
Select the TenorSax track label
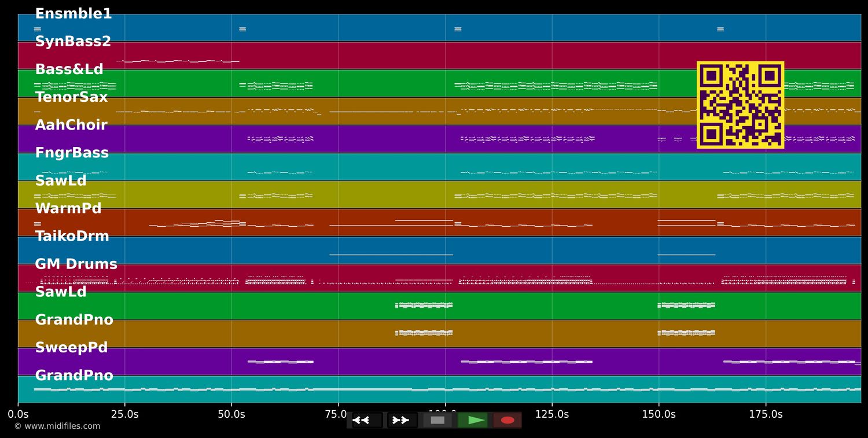71,97
